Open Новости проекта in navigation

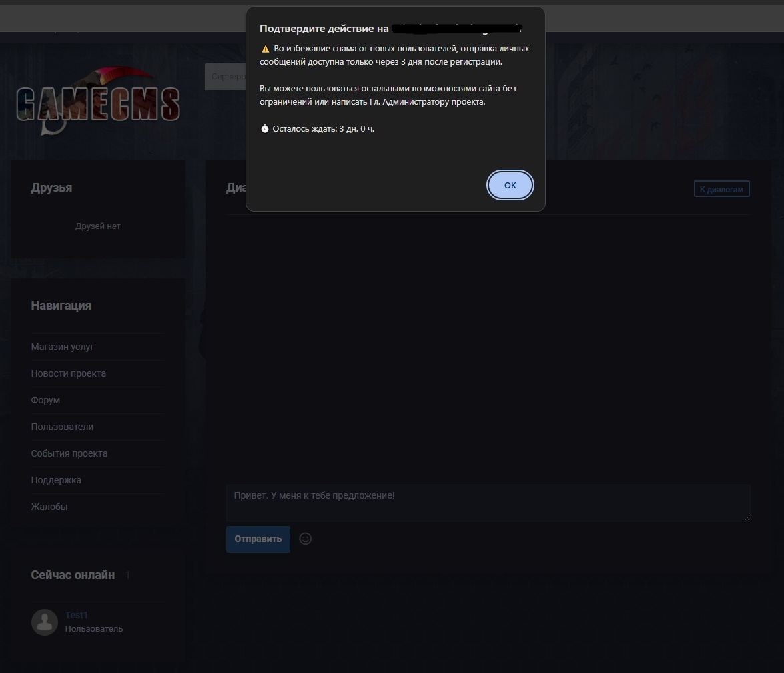point(69,373)
